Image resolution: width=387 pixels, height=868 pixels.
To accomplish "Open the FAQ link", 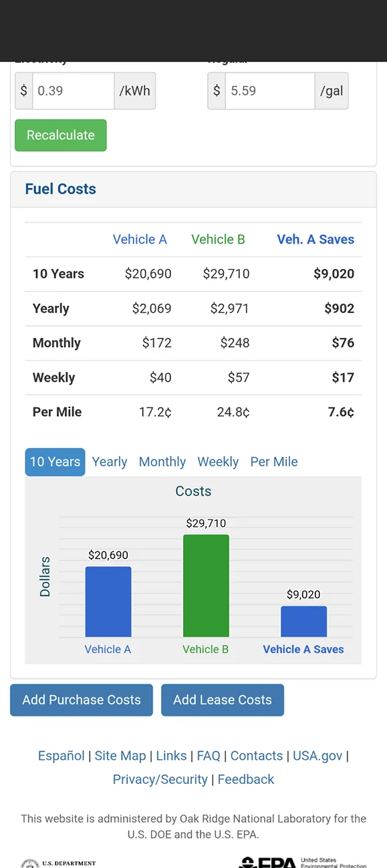I will pyautogui.click(x=209, y=755).
